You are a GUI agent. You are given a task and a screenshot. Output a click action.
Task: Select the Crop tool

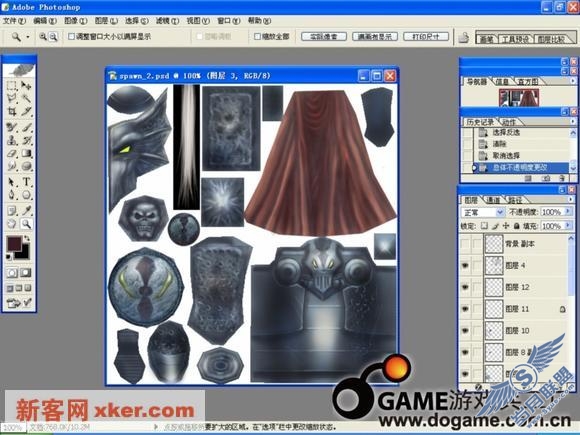point(12,111)
